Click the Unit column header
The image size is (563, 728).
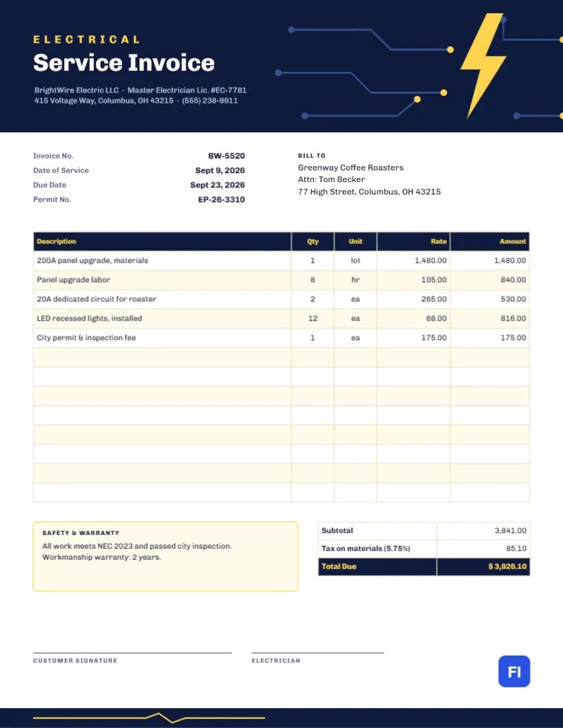tap(355, 241)
